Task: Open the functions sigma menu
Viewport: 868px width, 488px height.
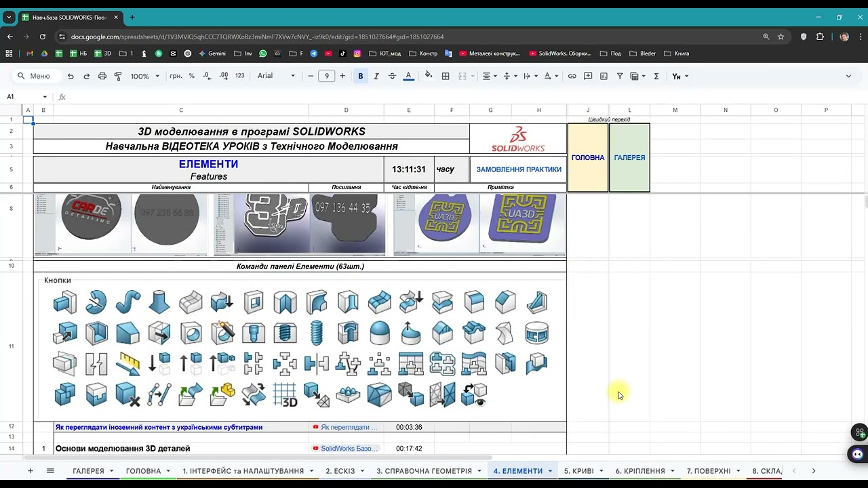Action: (656, 77)
